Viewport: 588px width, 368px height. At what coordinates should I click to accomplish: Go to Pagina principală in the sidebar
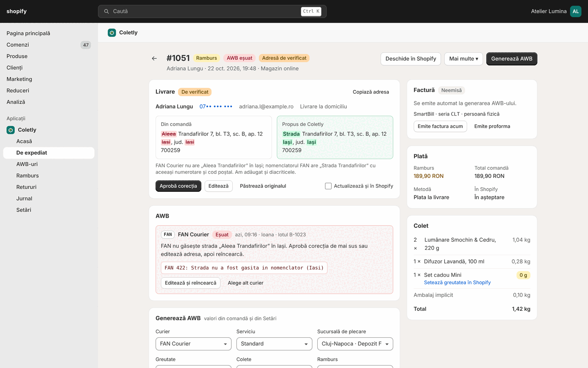(49, 34)
